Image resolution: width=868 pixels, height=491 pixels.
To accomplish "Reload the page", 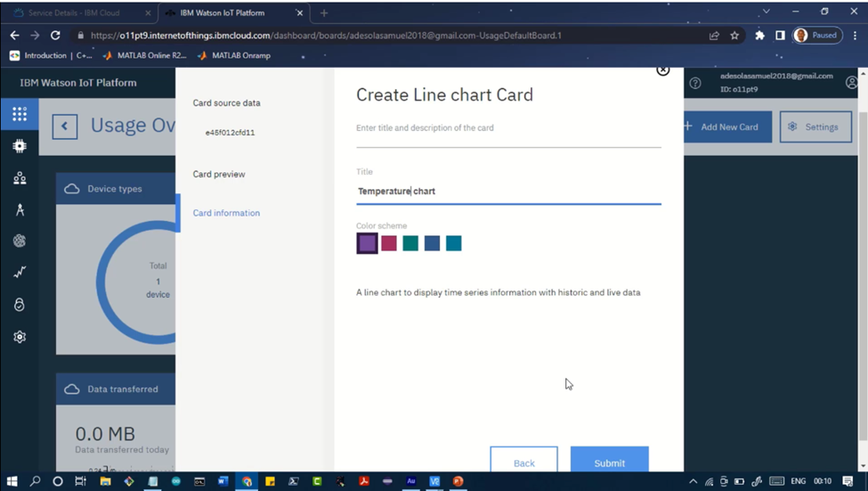I will click(55, 36).
